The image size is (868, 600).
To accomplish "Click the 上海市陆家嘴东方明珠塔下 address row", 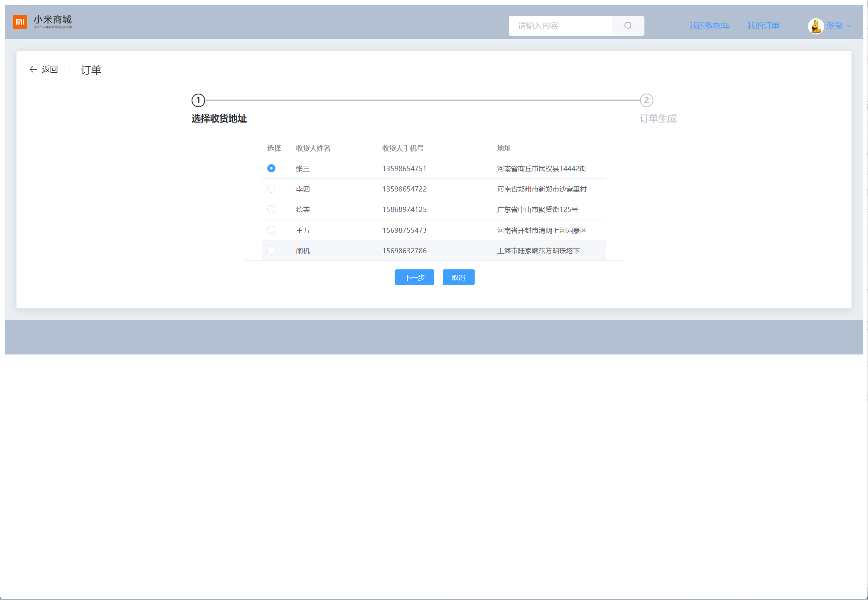I will (x=538, y=251).
